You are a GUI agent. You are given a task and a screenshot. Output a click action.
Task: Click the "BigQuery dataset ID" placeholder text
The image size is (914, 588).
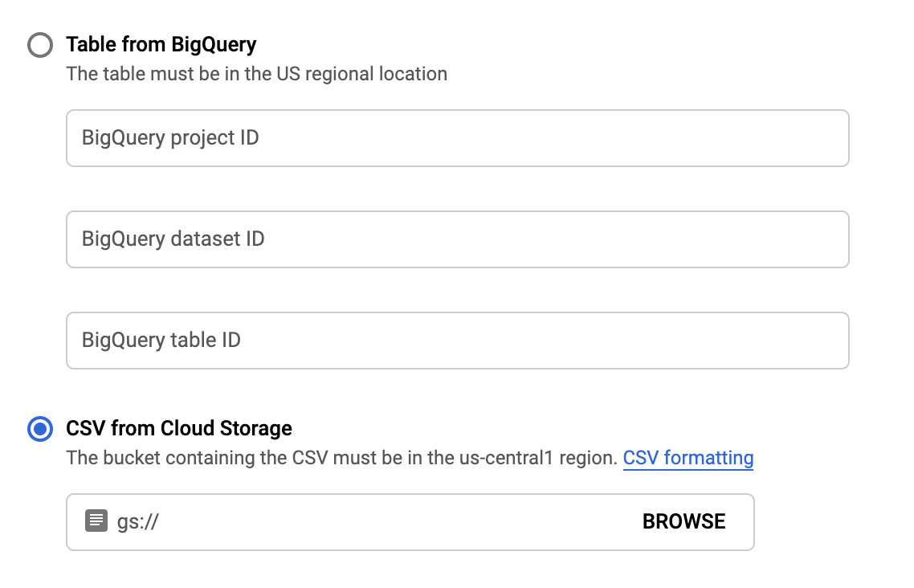point(173,239)
